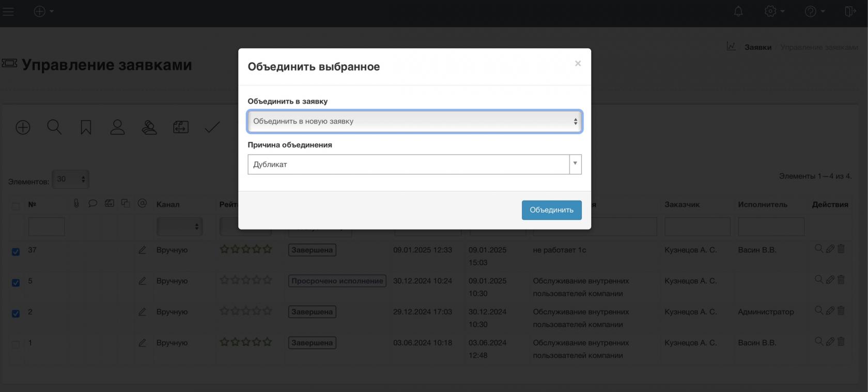Click the bookmark toolbar icon
The height and width of the screenshot is (392, 868).
(x=86, y=127)
